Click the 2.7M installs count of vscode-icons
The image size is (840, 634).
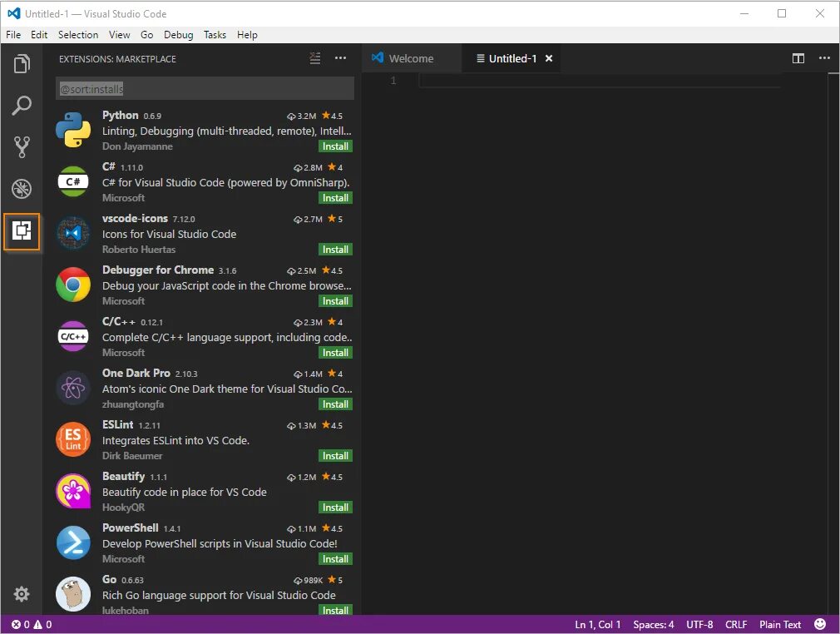point(308,219)
